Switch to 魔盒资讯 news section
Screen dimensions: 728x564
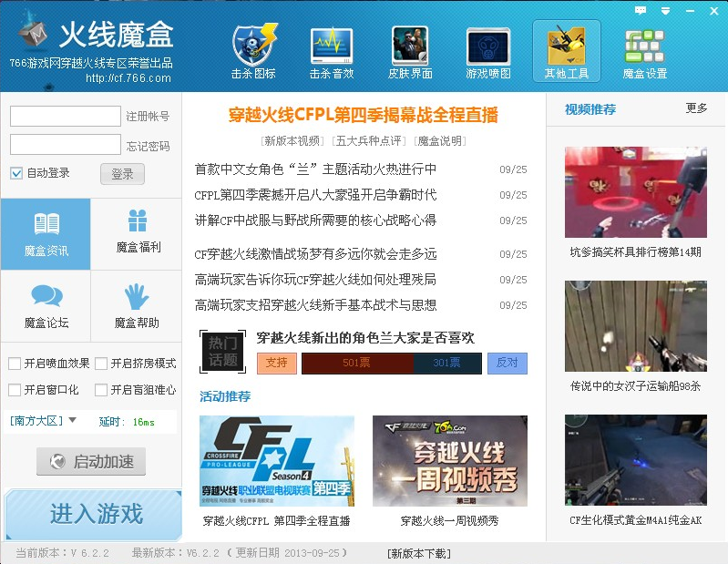(x=46, y=234)
